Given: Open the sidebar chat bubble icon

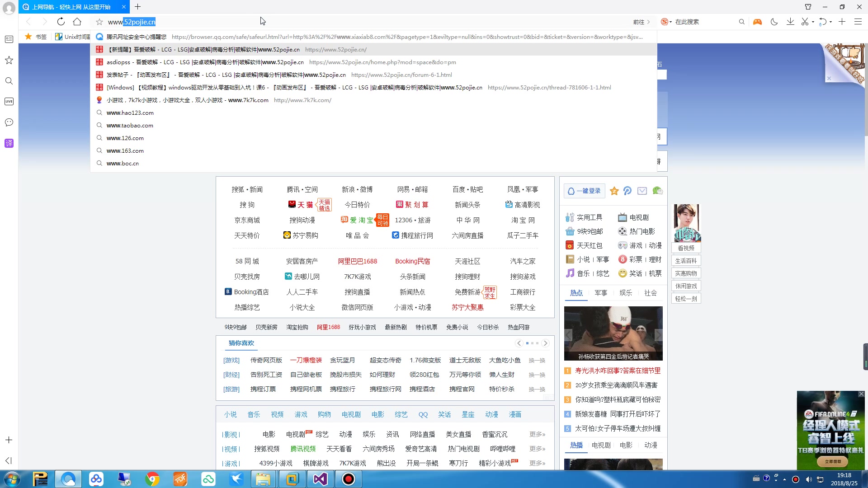Looking at the screenshot, I should pos(9,122).
